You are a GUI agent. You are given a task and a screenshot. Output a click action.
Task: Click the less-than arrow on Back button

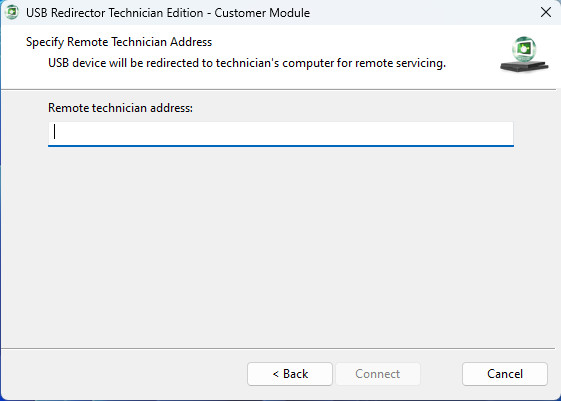[x=275, y=374]
